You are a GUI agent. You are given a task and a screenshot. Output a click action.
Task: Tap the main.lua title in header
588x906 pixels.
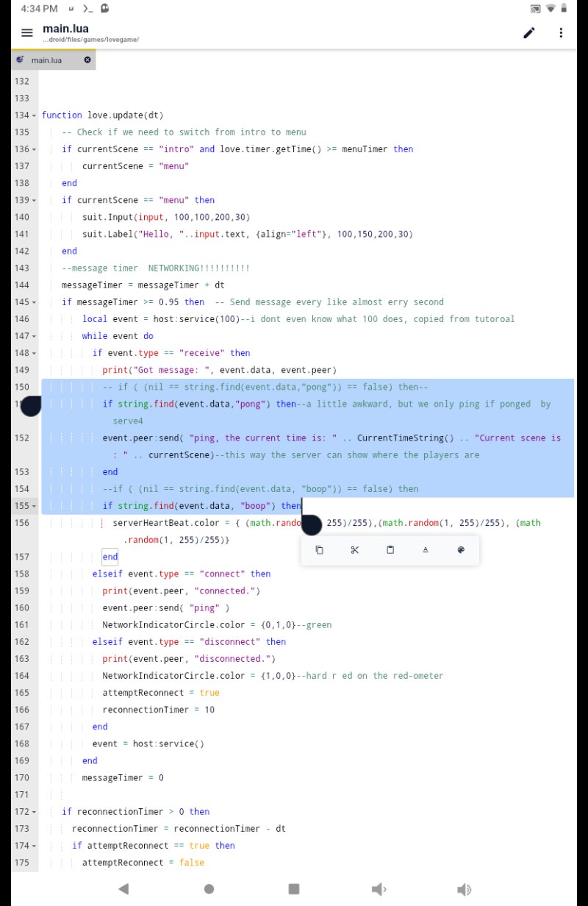tap(65, 29)
